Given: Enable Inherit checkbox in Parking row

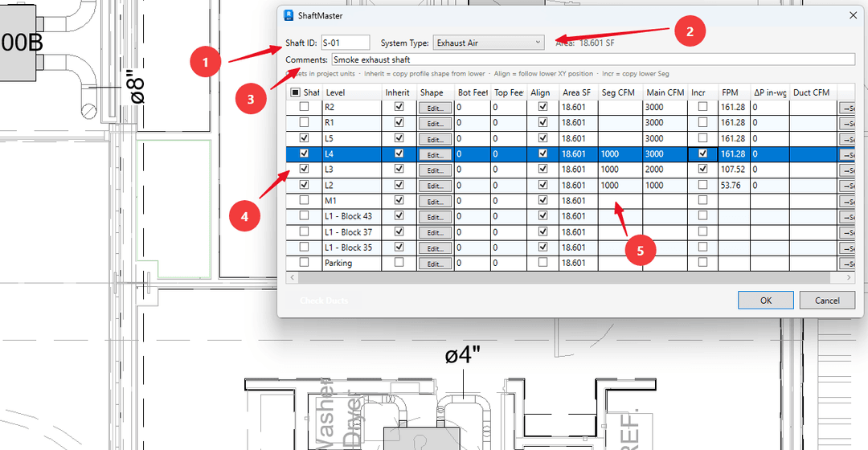Looking at the screenshot, I should coord(399,262).
